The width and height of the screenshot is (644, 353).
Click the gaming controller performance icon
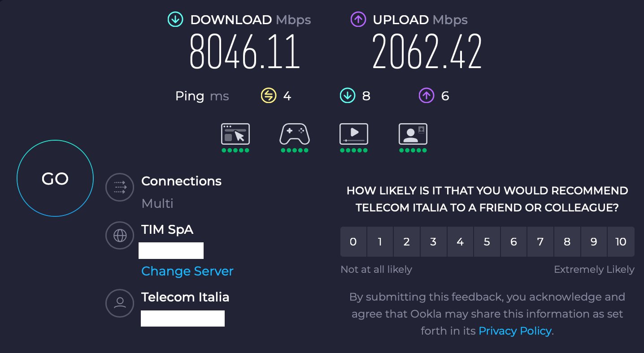point(294,134)
